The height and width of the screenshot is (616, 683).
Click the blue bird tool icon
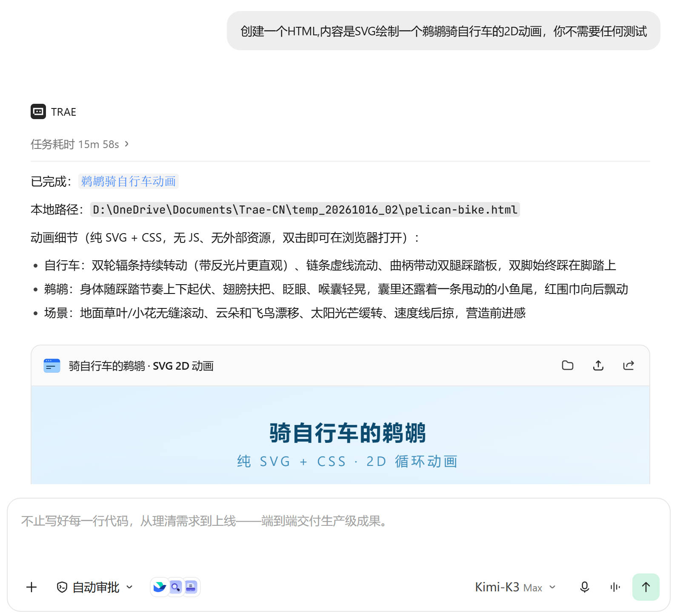pos(160,587)
